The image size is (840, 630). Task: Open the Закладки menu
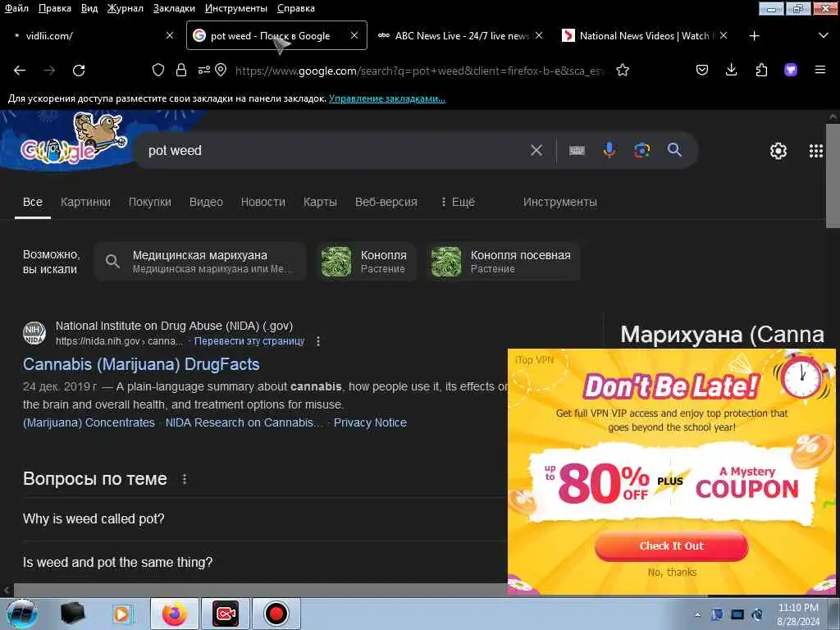click(174, 8)
